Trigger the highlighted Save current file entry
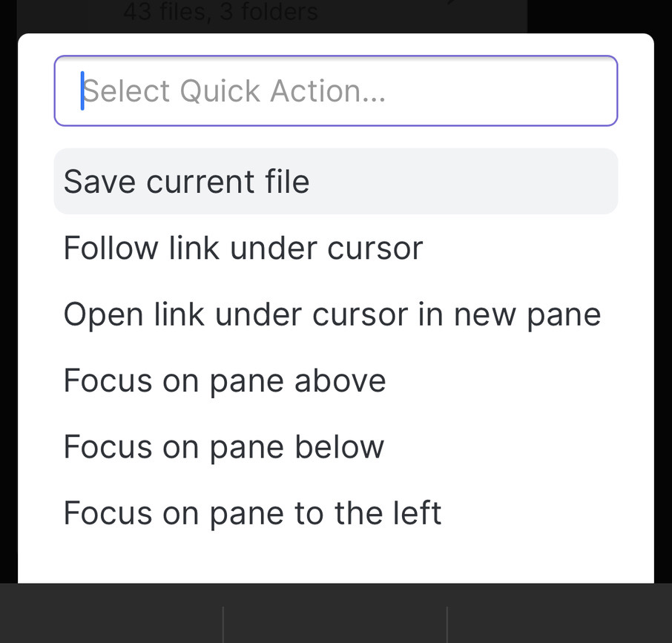The width and height of the screenshot is (672, 643). coord(335,182)
